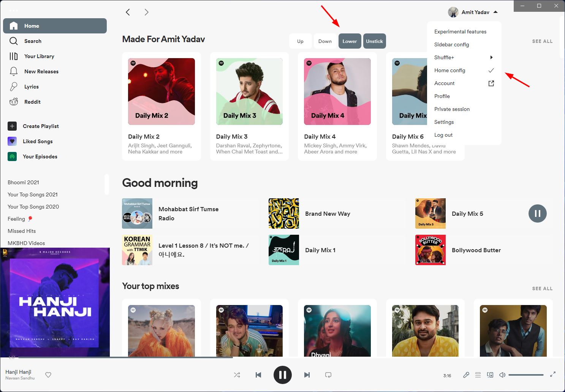
Task: Open Missed Hits playlist
Action: [x=22, y=231]
